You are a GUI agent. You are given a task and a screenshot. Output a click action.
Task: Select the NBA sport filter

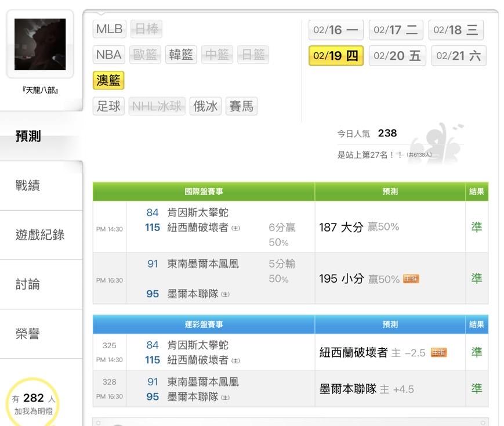(109, 55)
